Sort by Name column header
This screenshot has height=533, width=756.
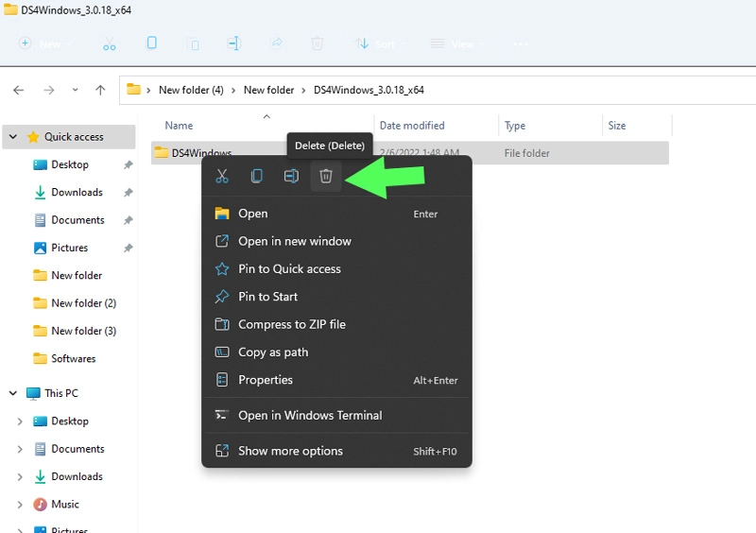(179, 126)
